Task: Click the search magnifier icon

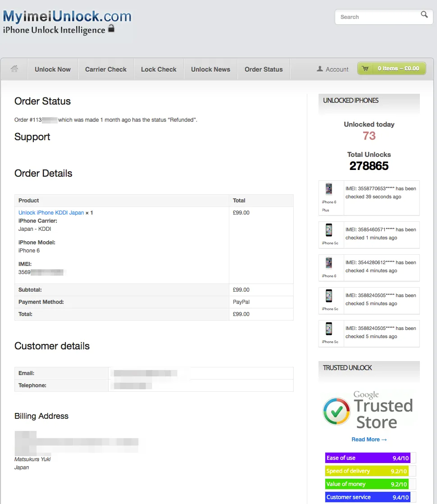Action: [x=424, y=15]
